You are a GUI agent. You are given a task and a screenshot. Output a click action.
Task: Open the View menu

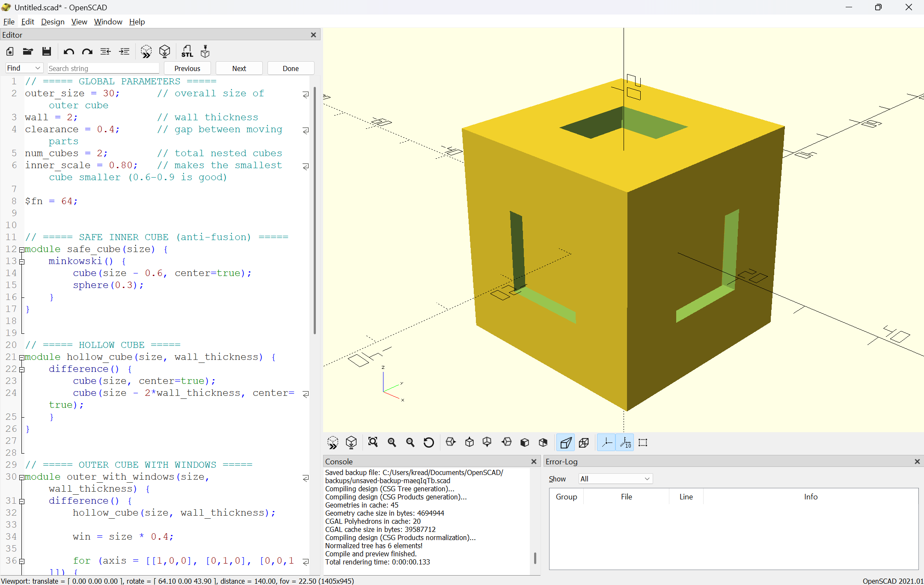coord(79,22)
